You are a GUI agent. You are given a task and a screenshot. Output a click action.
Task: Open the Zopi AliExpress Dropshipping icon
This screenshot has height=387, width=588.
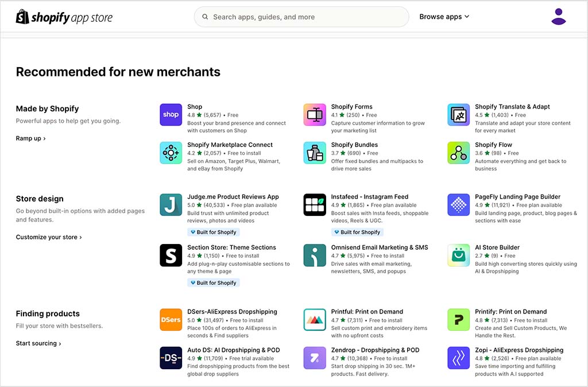tap(459, 358)
